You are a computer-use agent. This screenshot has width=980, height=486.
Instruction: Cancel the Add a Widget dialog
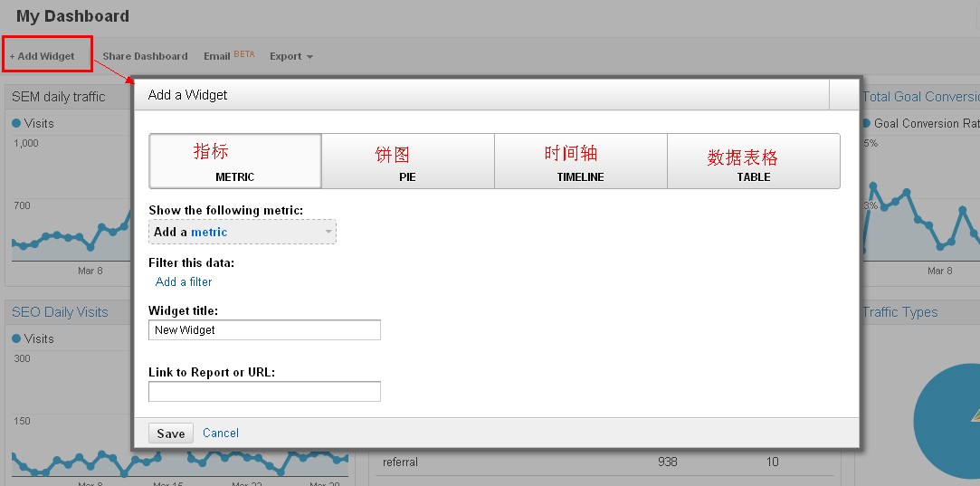coord(221,433)
